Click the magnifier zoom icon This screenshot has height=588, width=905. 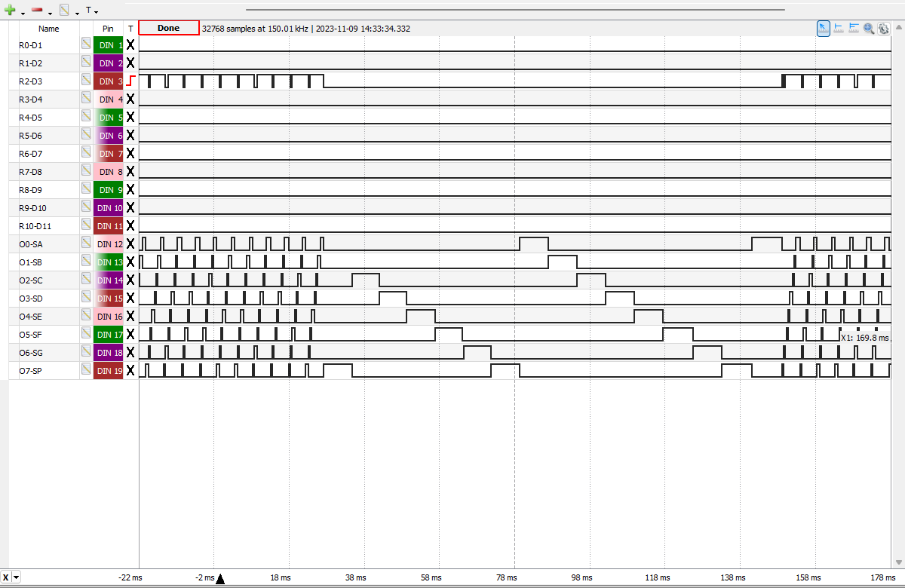coord(869,28)
